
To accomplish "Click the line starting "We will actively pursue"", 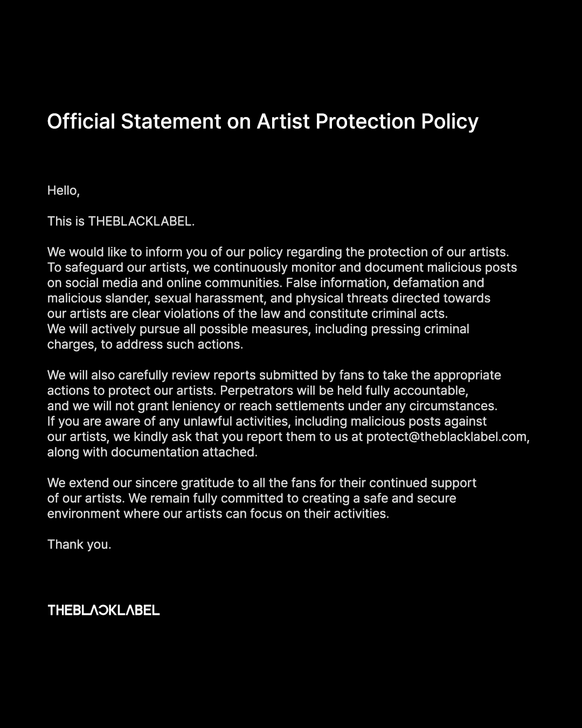I will tap(258, 329).
